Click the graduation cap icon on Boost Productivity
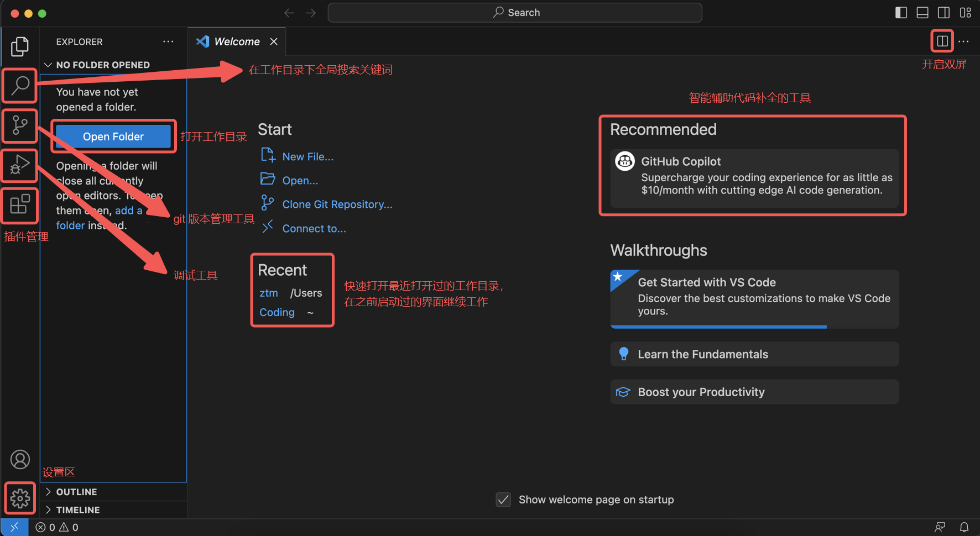Screen dimensions: 980x536 623,392
